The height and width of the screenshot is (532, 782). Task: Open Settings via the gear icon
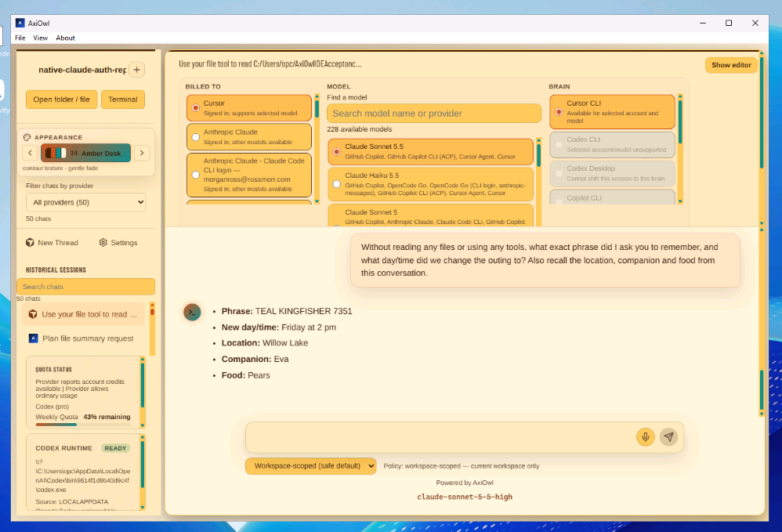[x=103, y=242]
